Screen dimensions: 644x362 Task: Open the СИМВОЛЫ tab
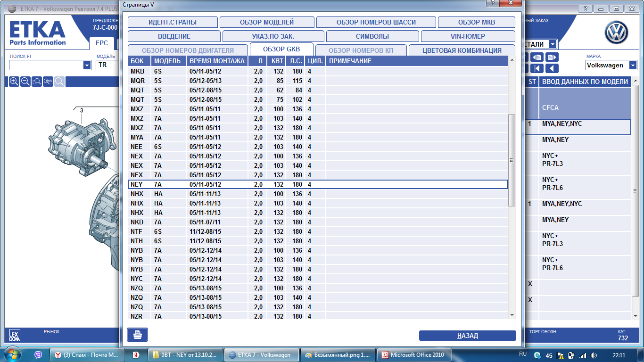coord(372,36)
